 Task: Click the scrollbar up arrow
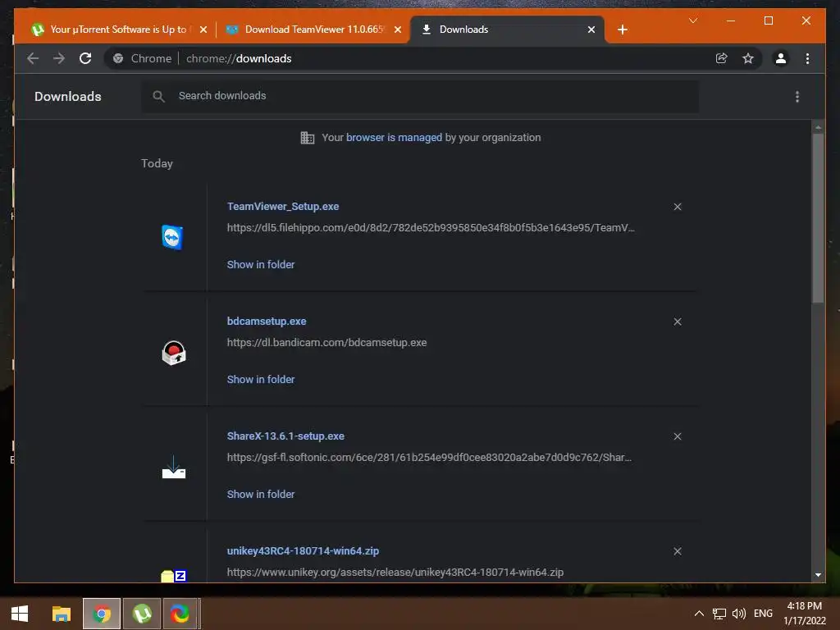[x=818, y=127]
